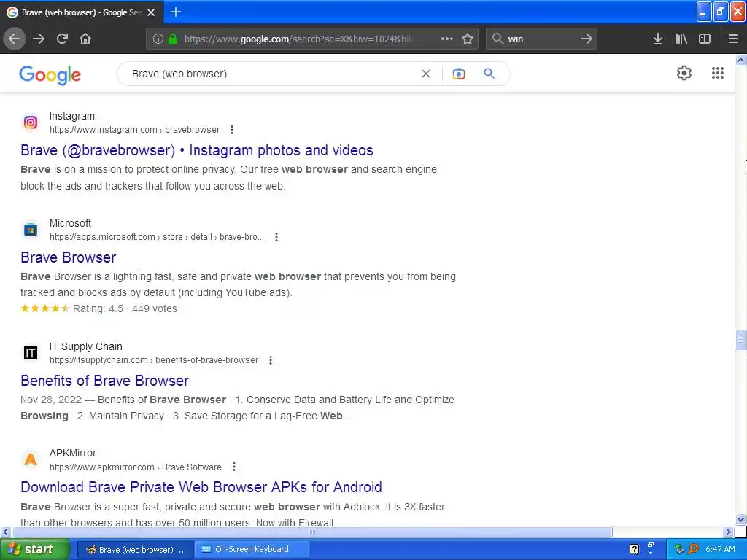Open the Library bookmarks and history icon
Screen dimensions: 747x560
(x=681, y=39)
